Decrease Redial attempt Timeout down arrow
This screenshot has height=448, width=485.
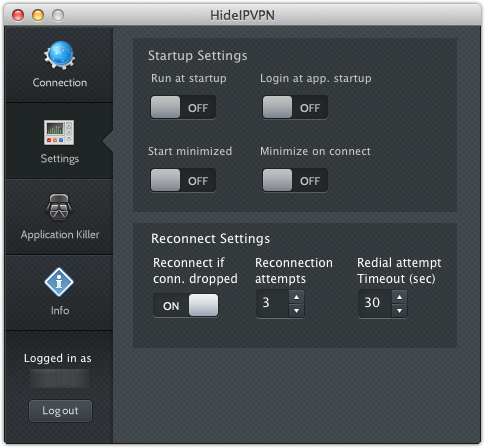399,311
